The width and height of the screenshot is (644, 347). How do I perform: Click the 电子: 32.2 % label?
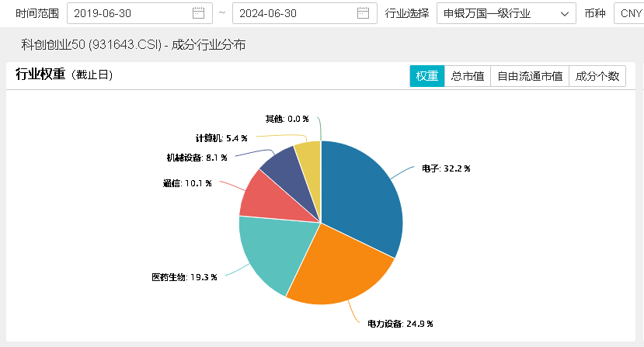pos(446,168)
